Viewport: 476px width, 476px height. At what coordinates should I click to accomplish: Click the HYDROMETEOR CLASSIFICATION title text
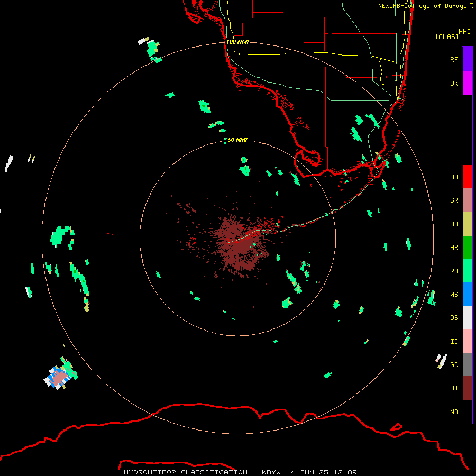point(186,472)
